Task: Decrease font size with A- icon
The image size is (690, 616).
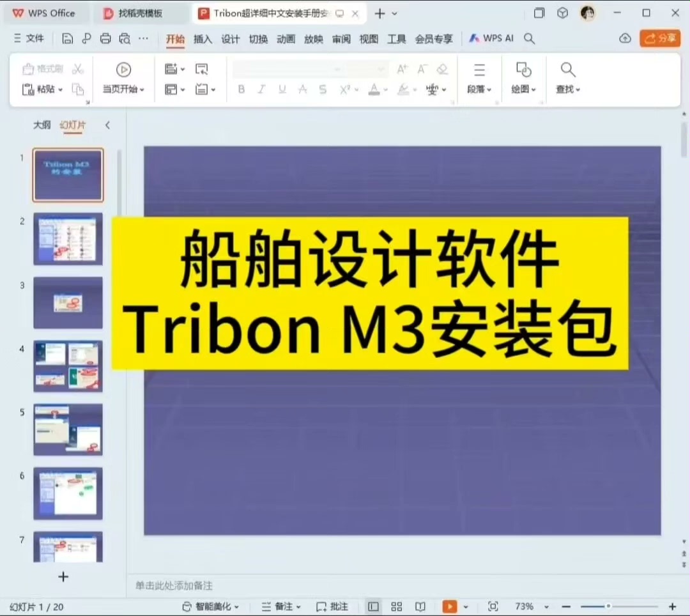Action: (422, 69)
